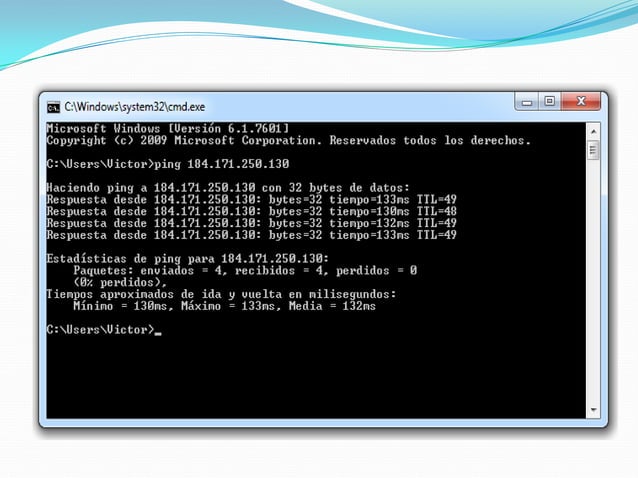Click the "Haciendo ping a 184.171.250.130" line
638x478 pixels.
[228, 188]
